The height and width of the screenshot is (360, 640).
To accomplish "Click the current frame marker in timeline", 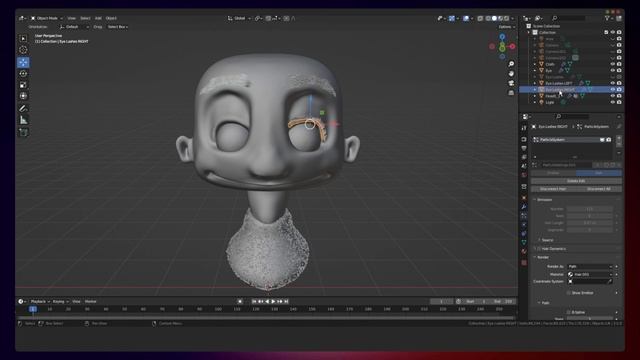I will tap(33, 309).
